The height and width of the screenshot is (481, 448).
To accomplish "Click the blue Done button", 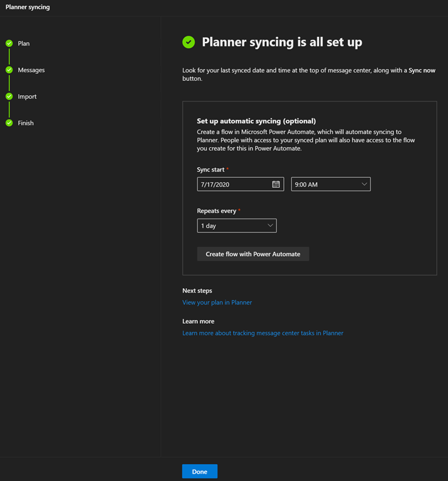I will [x=199, y=472].
